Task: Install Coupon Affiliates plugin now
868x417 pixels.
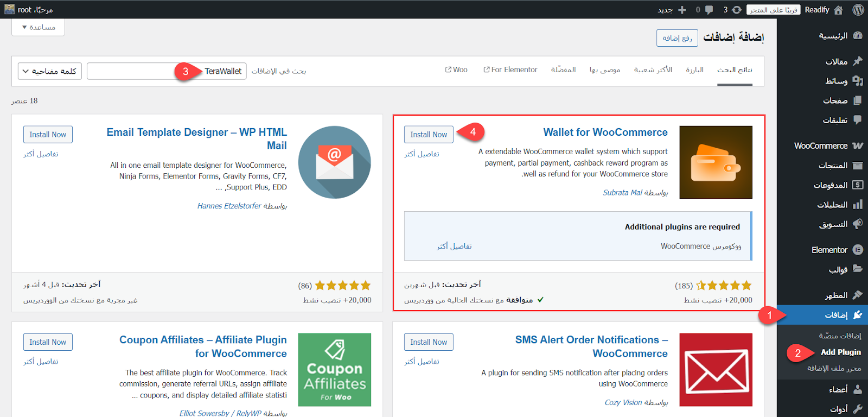Action: (48, 342)
